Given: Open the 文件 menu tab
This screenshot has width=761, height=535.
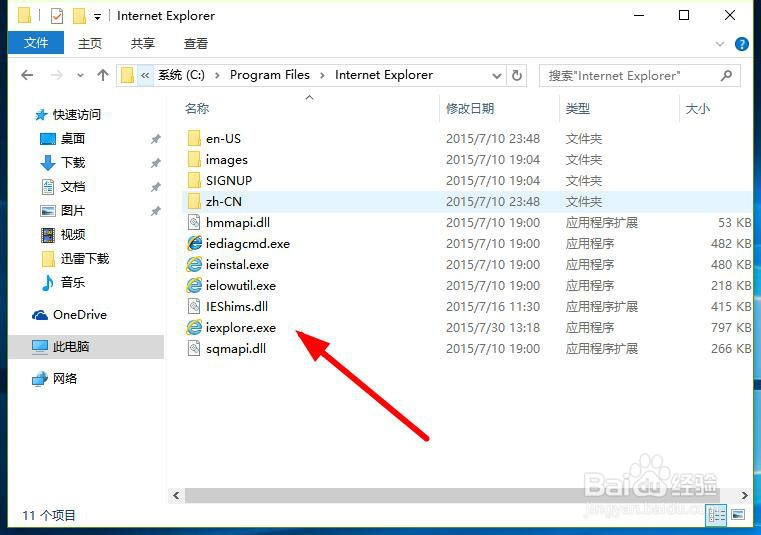Looking at the screenshot, I should pos(36,43).
